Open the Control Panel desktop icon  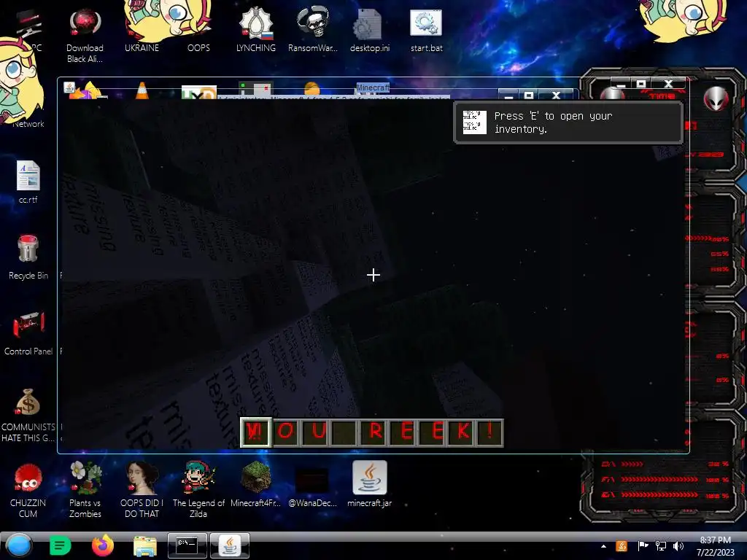tap(28, 333)
